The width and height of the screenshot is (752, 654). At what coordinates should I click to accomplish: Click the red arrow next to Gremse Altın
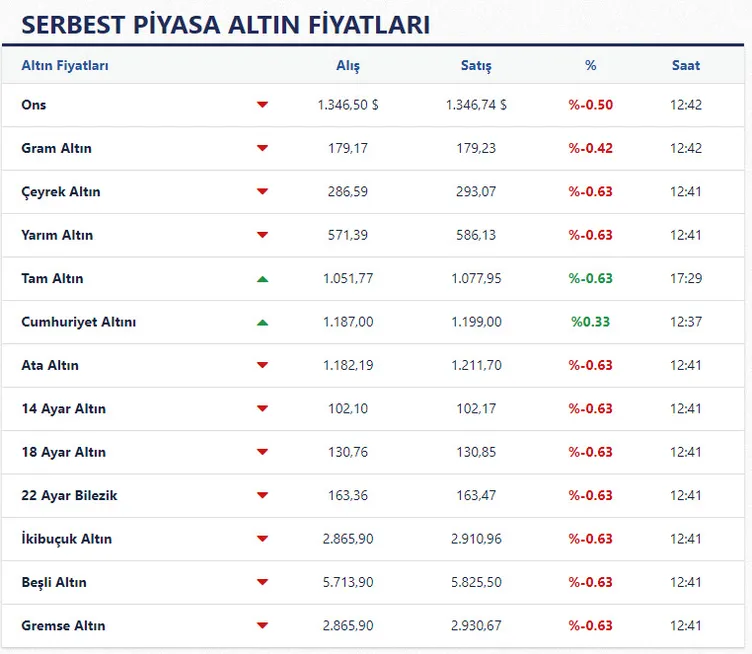click(263, 626)
